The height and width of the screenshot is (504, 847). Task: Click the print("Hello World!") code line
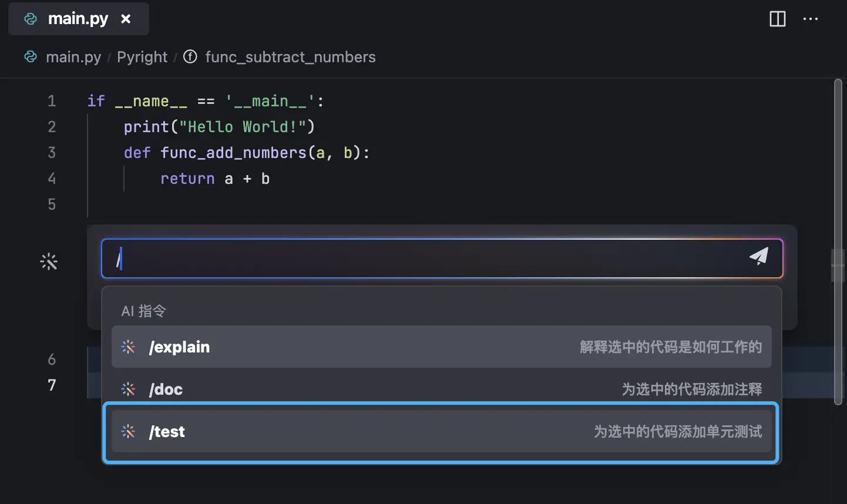coord(219,127)
